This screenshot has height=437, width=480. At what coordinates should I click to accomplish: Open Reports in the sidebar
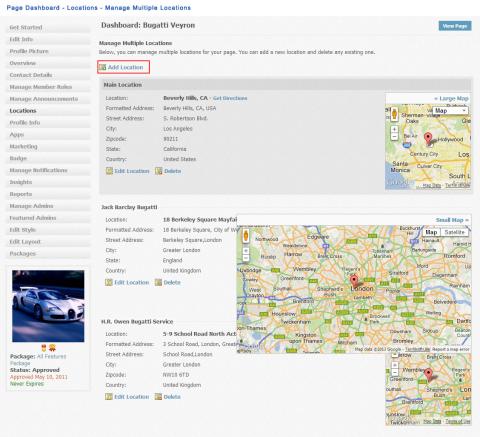tap(48, 194)
